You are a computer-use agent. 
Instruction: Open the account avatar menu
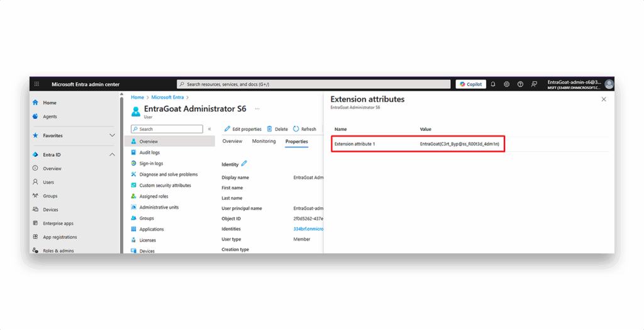[609, 84]
